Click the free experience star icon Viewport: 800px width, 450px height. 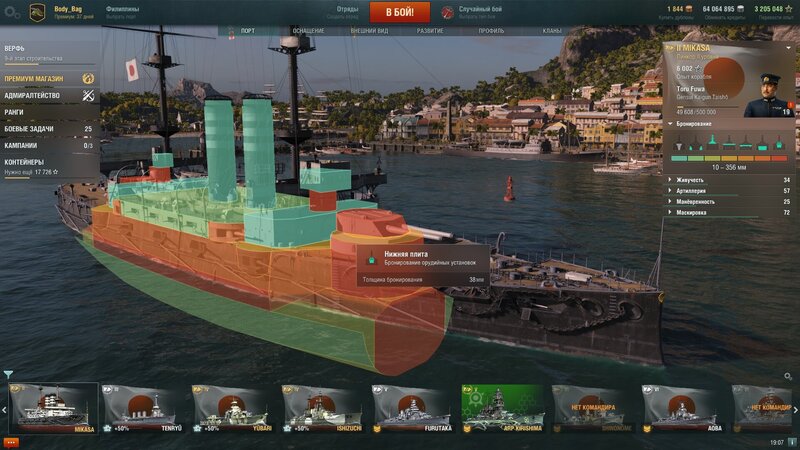point(789,9)
